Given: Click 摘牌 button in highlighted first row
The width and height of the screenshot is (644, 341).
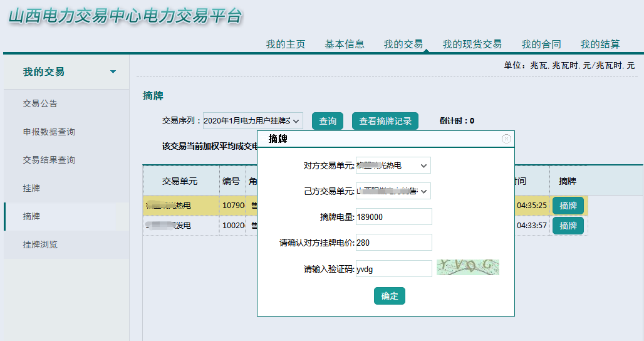Looking at the screenshot, I should pos(568,206).
